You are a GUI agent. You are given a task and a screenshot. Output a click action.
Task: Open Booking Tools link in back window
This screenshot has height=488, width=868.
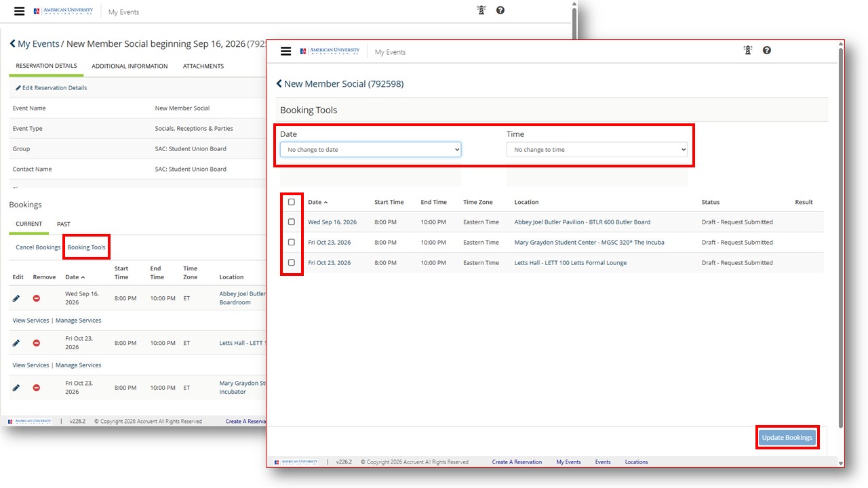tap(86, 247)
